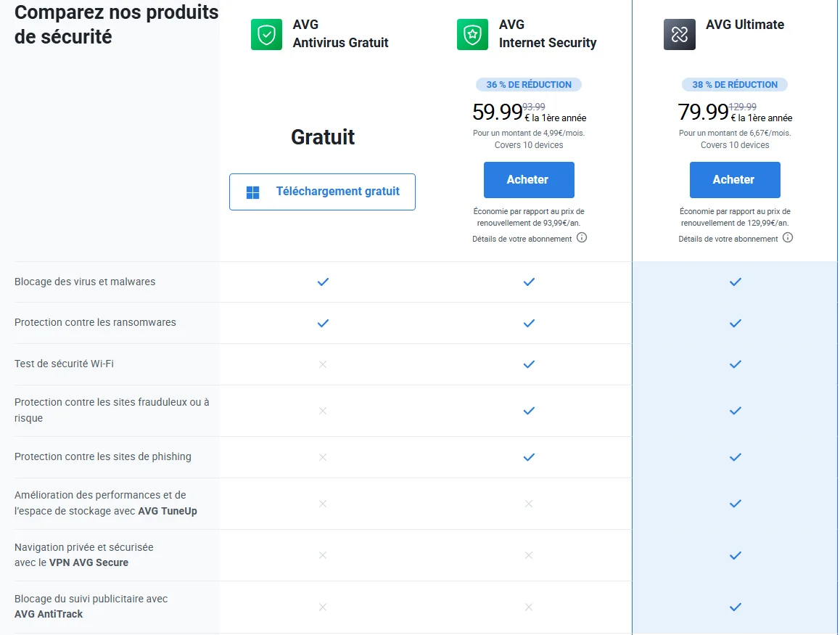Click Internet Security checkmark for virus blocking
The height and width of the screenshot is (635, 840).
tap(529, 282)
